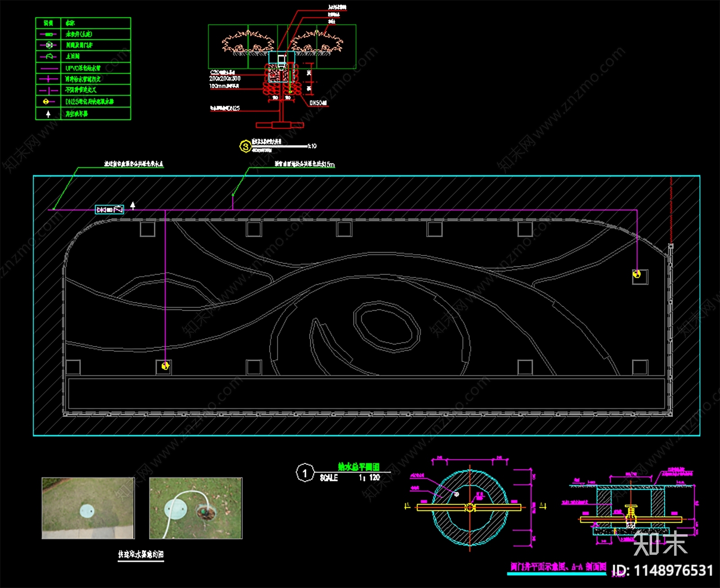The width and height of the screenshot is (720, 588).
Task: Select the yellow quick coupler at the plan's lower left
Action: (165, 366)
